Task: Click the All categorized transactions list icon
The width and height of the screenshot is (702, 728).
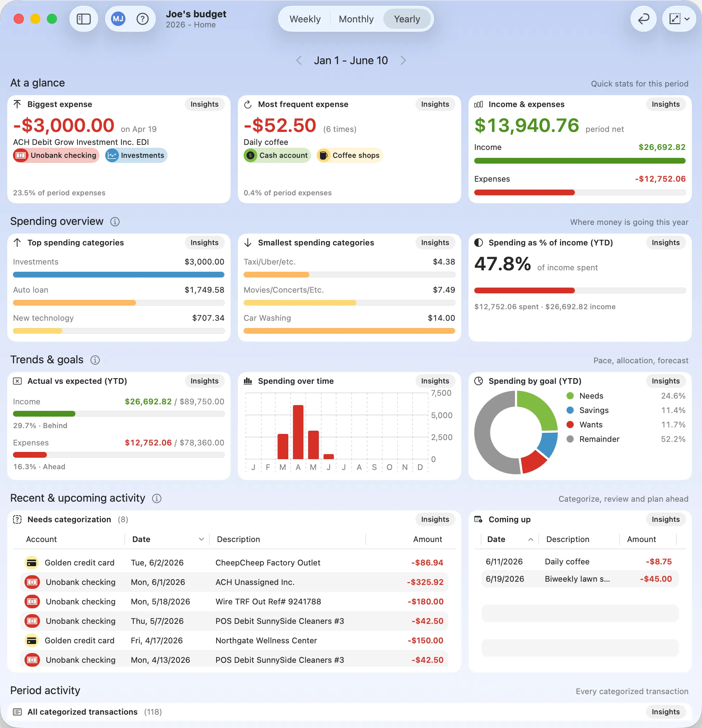Action: point(17,713)
